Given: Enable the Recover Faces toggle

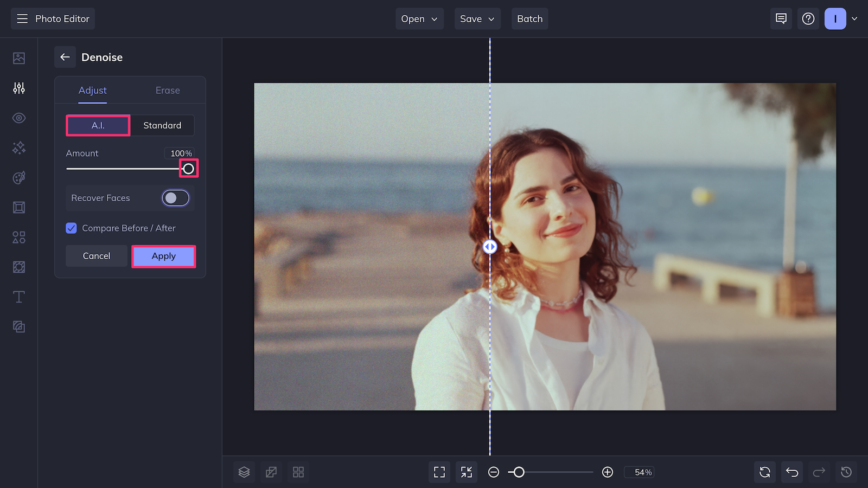Looking at the screenshot, I should (175, 197).
